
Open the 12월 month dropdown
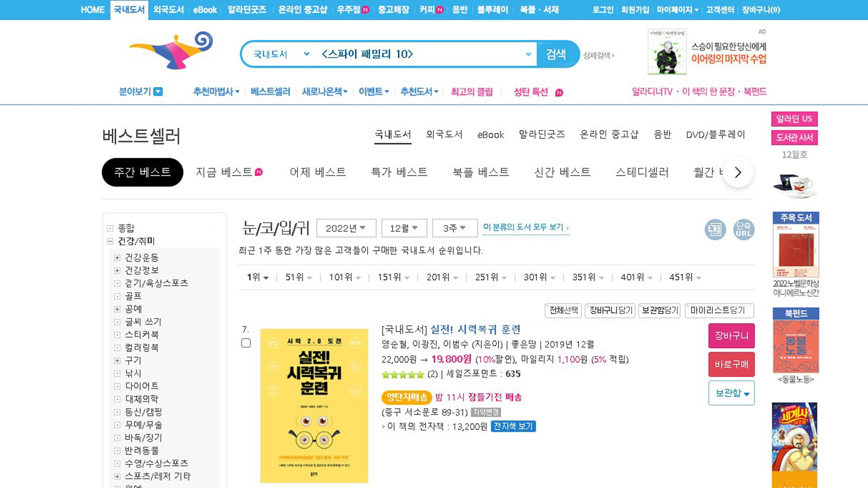404,228
